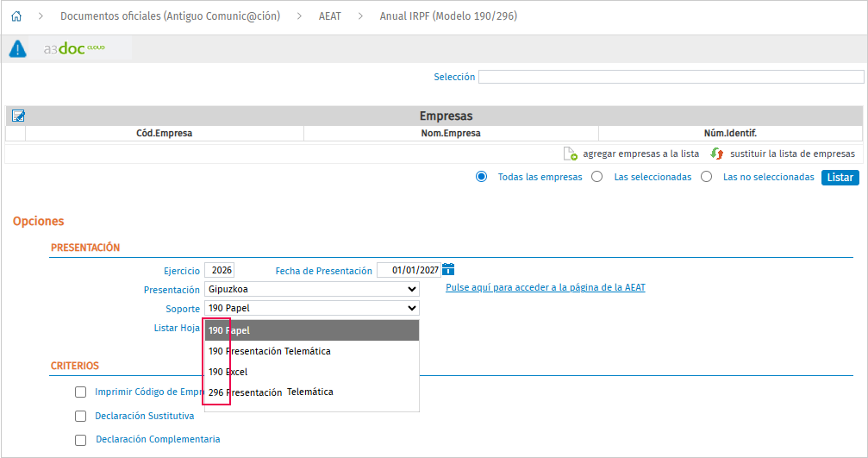The width and height of the screenshot is (868, 458).
Task: Check the Declaración Sustitutiva checkbox
Action: [81, 416]
